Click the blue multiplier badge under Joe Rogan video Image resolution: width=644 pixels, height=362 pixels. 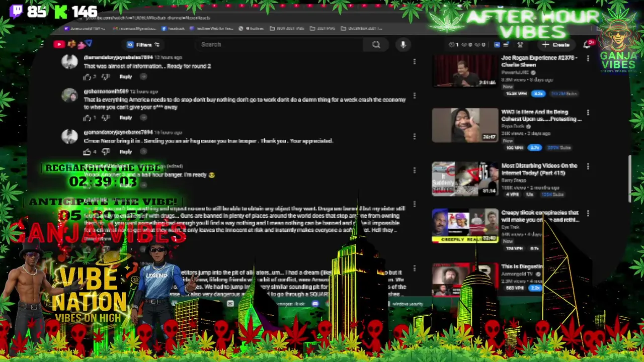tap(539, 94)
